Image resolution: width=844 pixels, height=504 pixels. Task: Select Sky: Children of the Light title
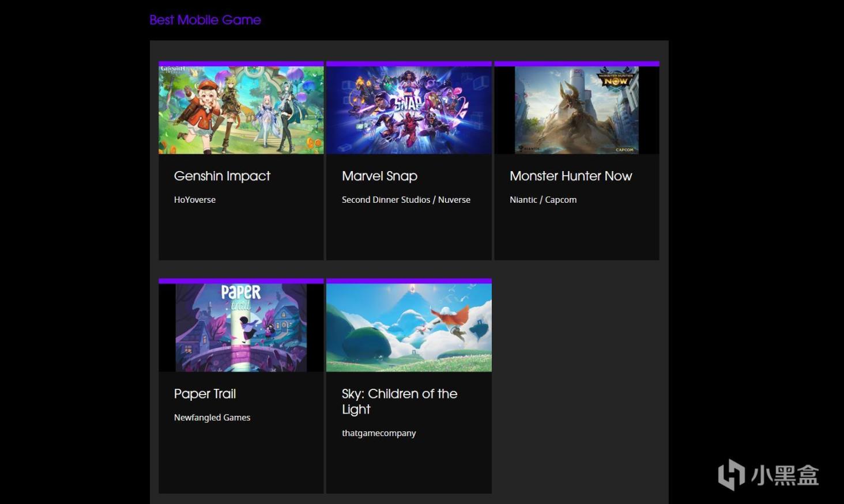tap(400, 401)
